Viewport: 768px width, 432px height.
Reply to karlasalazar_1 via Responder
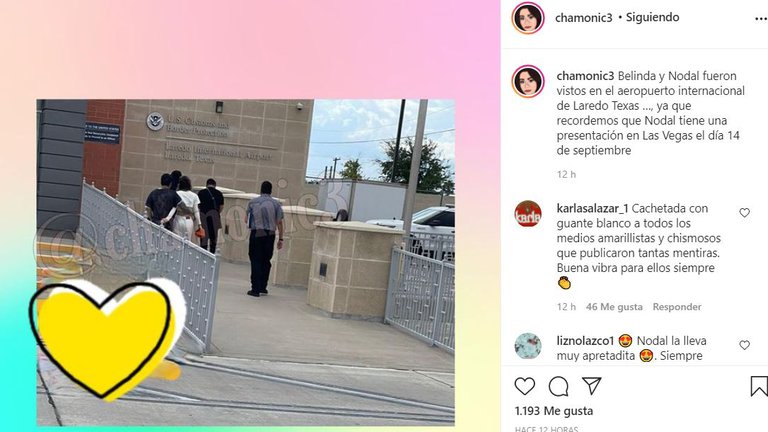pyautogui.click(x=677, y=307)
